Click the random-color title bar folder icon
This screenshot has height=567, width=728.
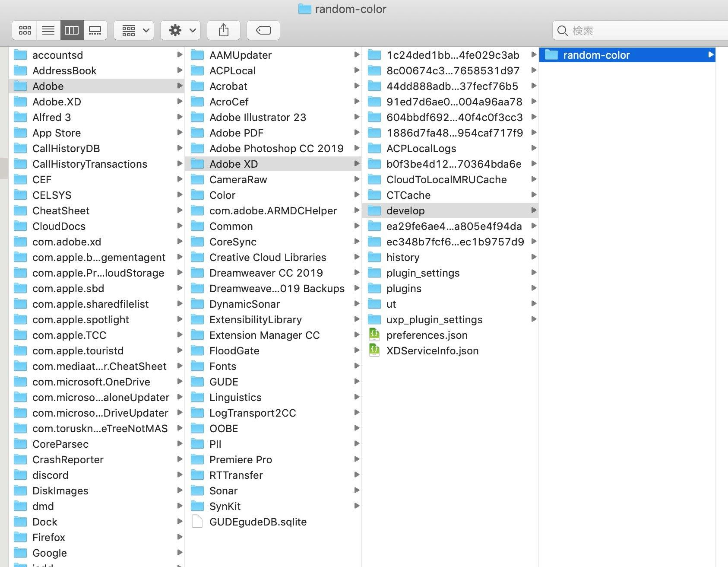tap(305, 9)
